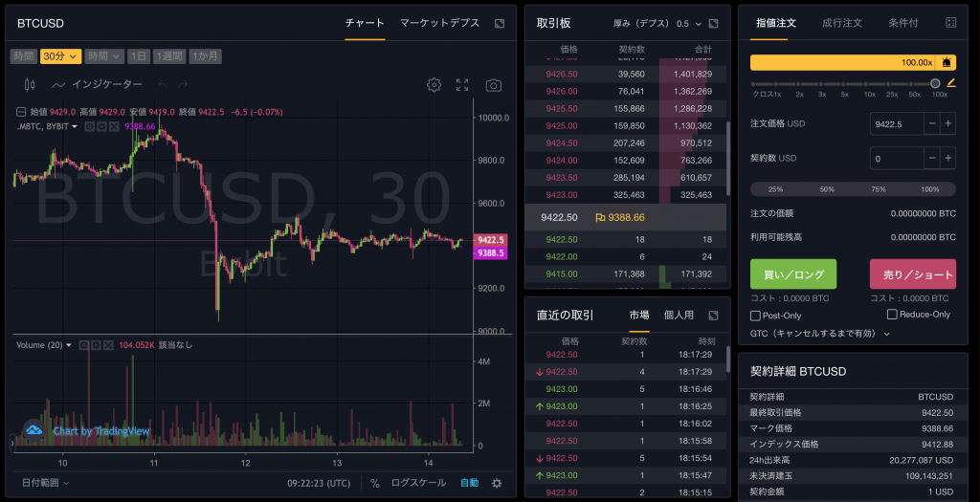Expand the .MBTC, BYBIT legend dropdown
980x502 pixels.
click(75, 127)
